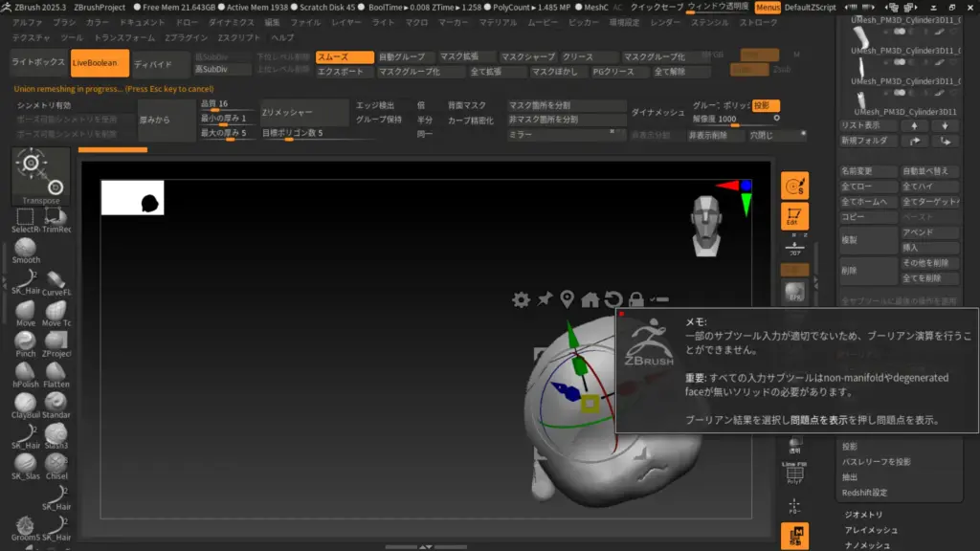Screen dimensions: 980x551
Task: Pick the Pinch brush
Action: tap(26, 344)
